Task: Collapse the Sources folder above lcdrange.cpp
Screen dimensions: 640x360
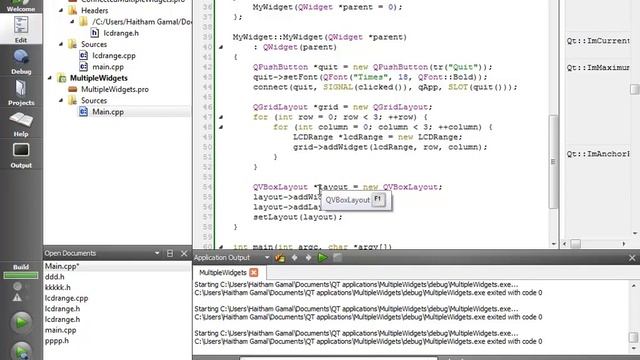Action: pyautogui.click(x=61, y=44)
